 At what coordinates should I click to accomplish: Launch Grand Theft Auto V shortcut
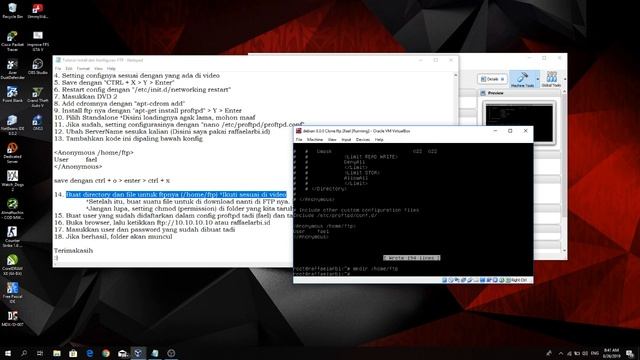(38, 97)
